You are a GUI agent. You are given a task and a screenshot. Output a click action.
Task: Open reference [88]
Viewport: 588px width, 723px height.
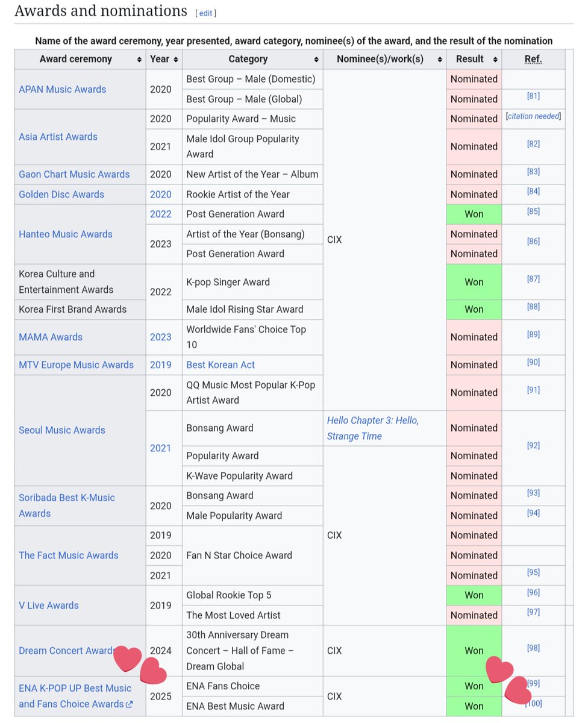pyautogui.click(x=533, y=307)
